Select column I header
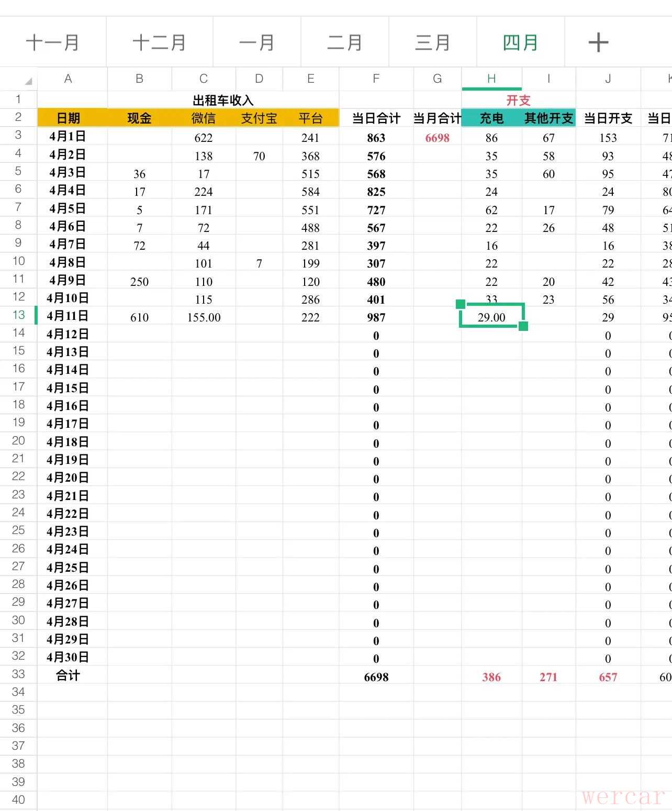The height and width of the screenshot is (811, 672). coord(548,79)
